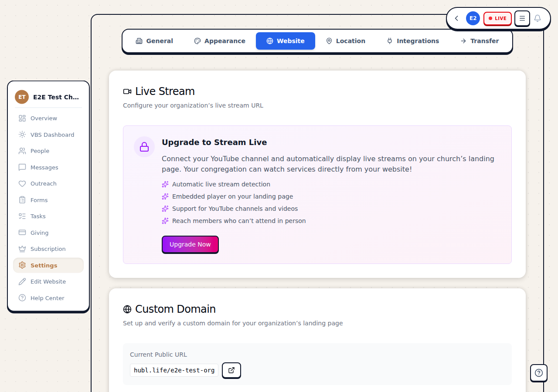Click the lock icon in upgrade banner
The width and height of the screenshot is (558, 392).
[144, 147]
